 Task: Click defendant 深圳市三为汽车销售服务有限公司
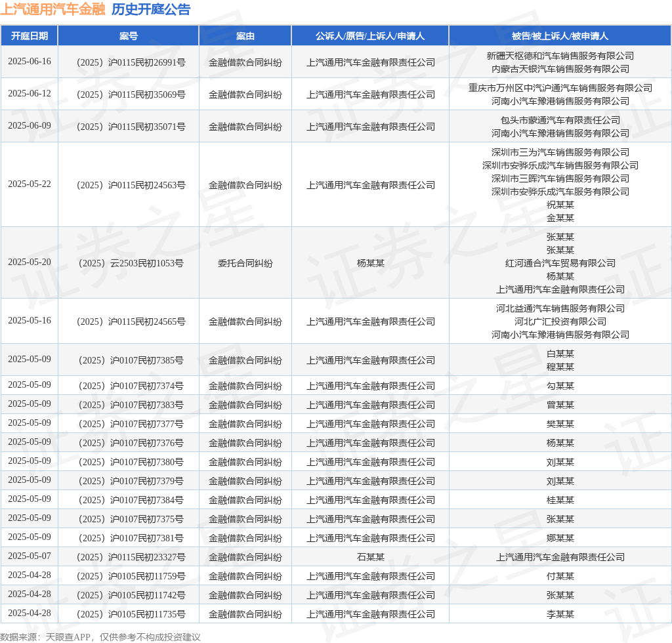560,152
